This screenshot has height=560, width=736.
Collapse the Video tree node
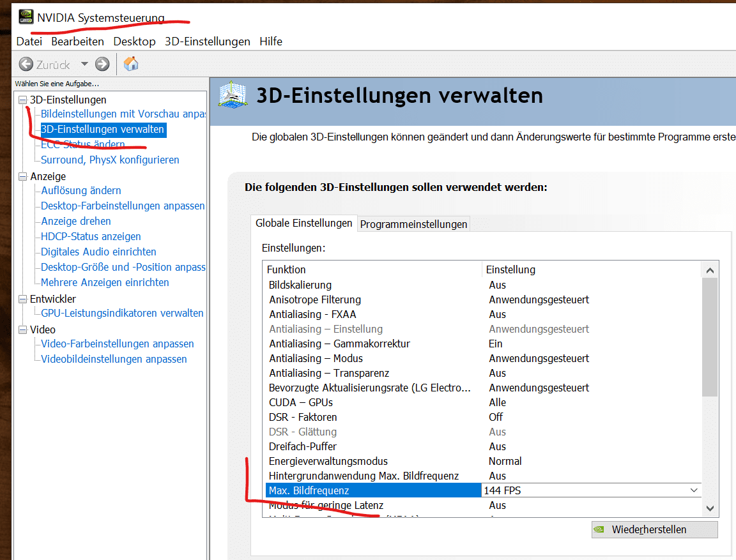(x=22, y=329)
